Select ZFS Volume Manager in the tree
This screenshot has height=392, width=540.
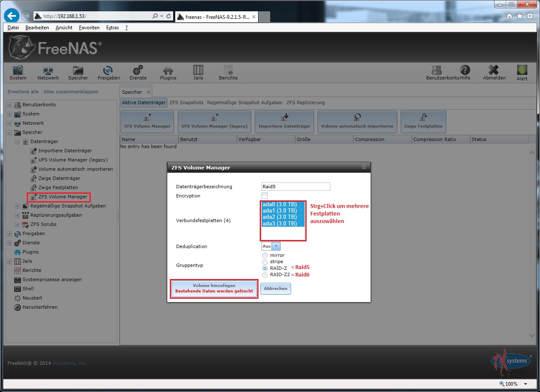coord(63,197)
